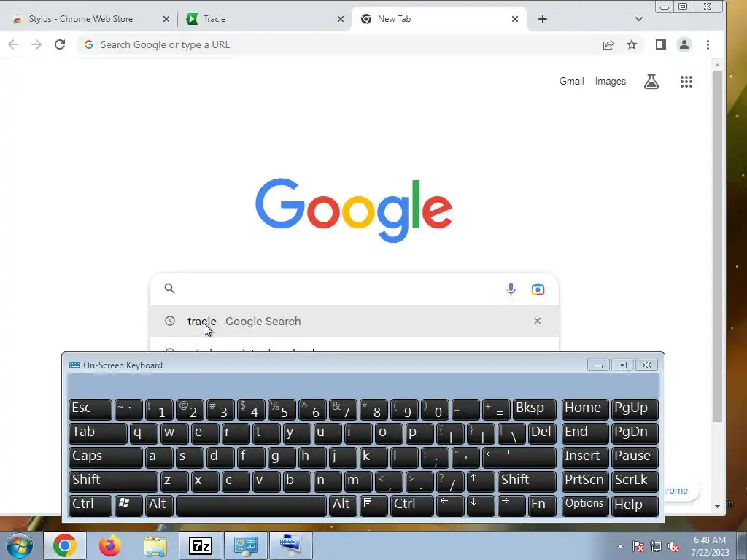
Task: Open the Google Search Labs flask icon
Action: click(x=651, y=82)
